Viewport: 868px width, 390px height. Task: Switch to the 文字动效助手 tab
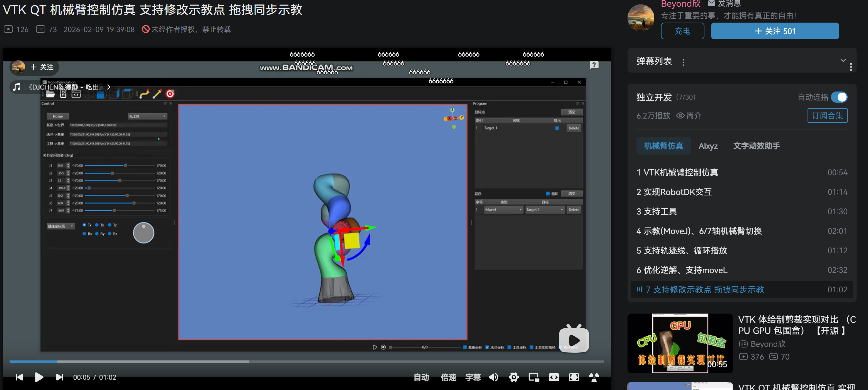pos(756,146)
